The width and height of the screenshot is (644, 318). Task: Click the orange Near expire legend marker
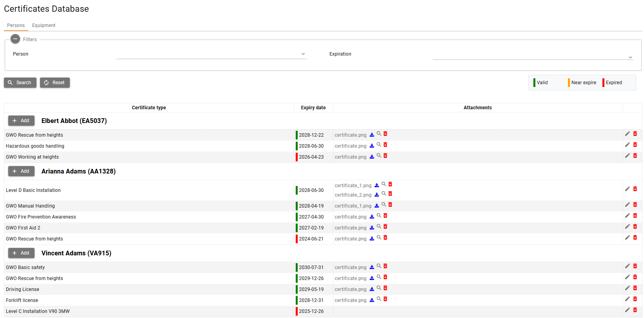click(569, 83)
